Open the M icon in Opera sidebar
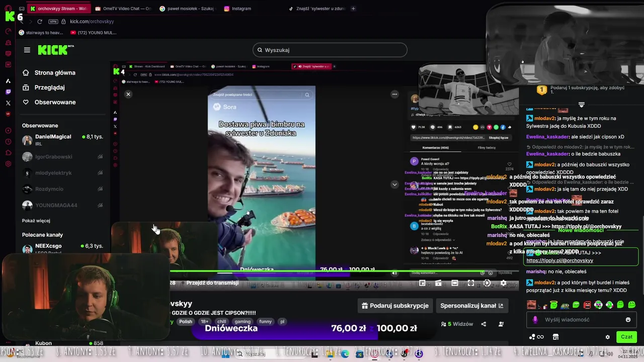 click(x=8, y=64)
